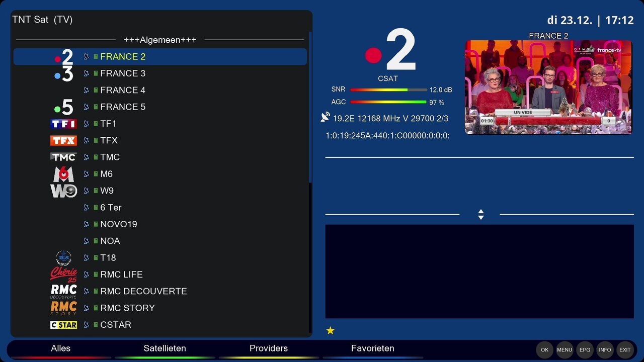Click the date and time display

(x=590, y=21)
